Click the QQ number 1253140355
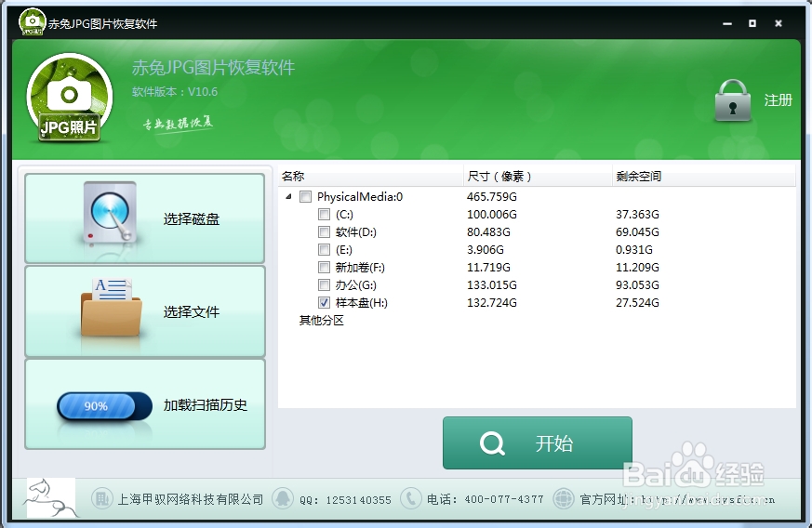The width and height of the screenshot is (812, 528). [x=358, y=500]
